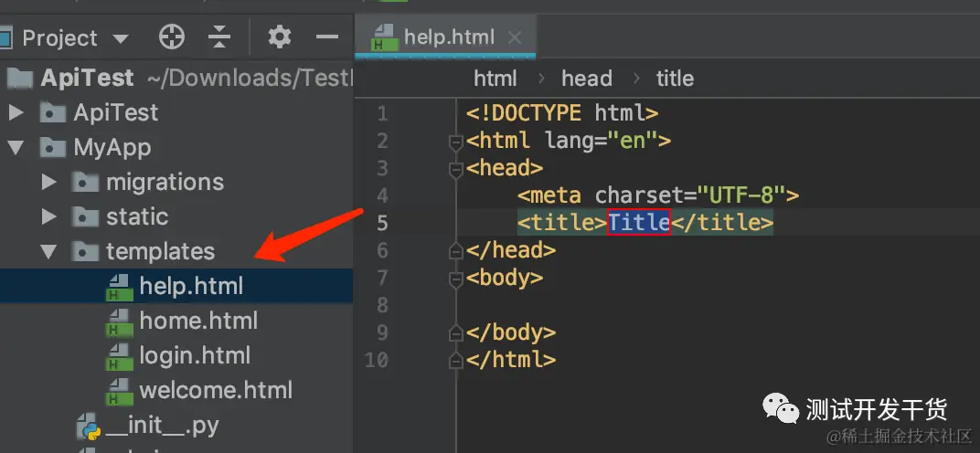Click the collapse all icon in Project toolbar

(219, 37)
